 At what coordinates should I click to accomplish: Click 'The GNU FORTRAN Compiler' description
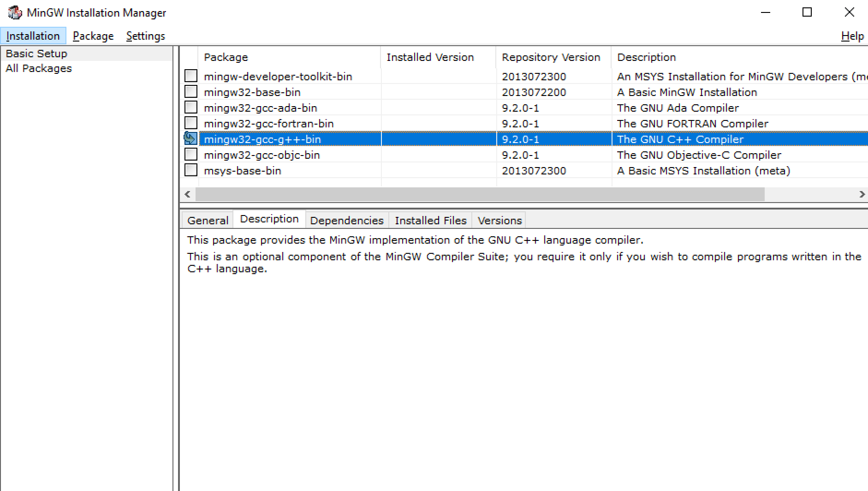pos(693,124)
